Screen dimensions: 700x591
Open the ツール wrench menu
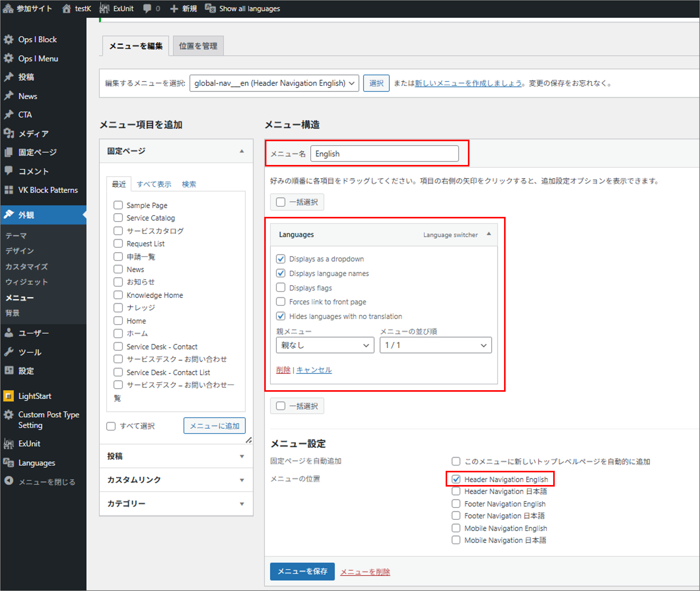click(x=9, y=352)
